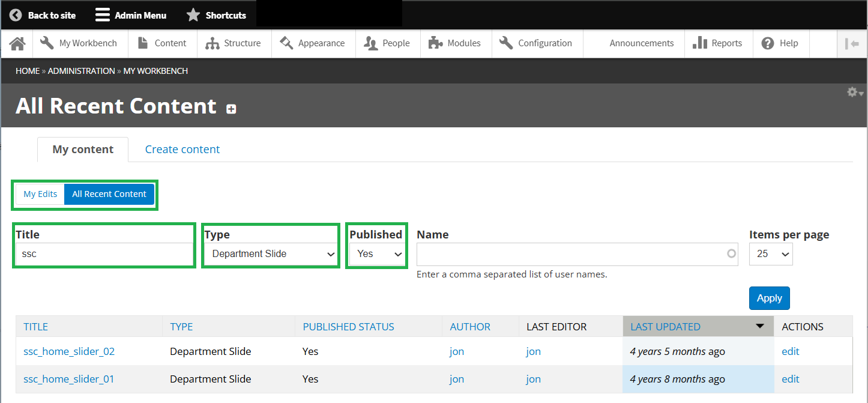
Task: Switch to My Edits view
Action: coord(40,194)
